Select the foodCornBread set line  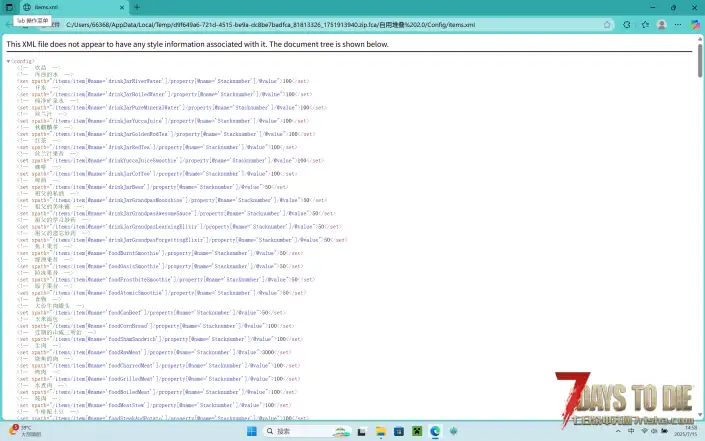156,326
